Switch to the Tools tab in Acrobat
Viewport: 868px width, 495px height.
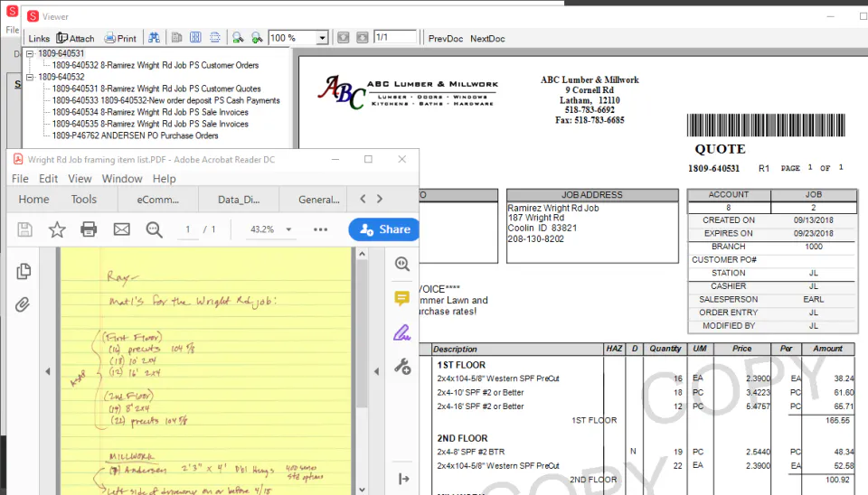point(83,199)
